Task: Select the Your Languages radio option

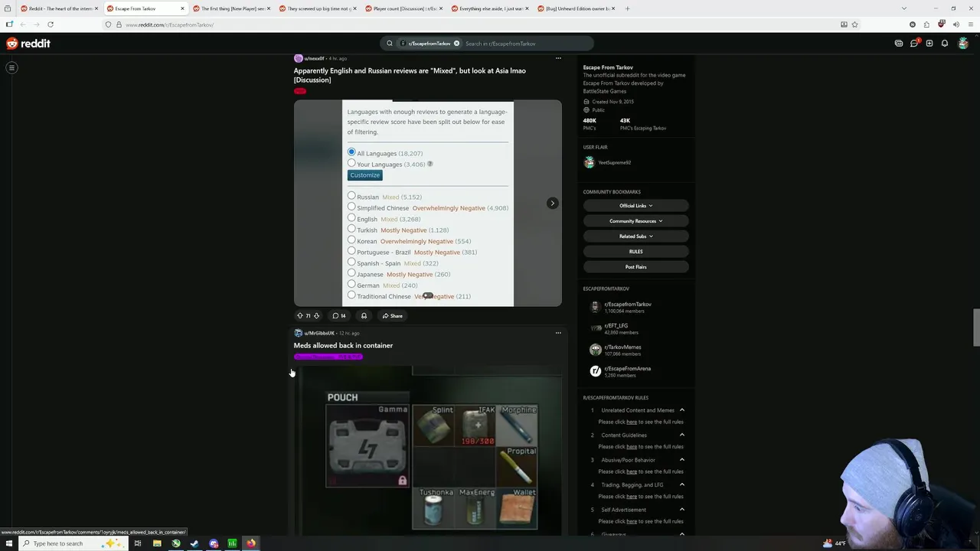Action: [351, 163]
